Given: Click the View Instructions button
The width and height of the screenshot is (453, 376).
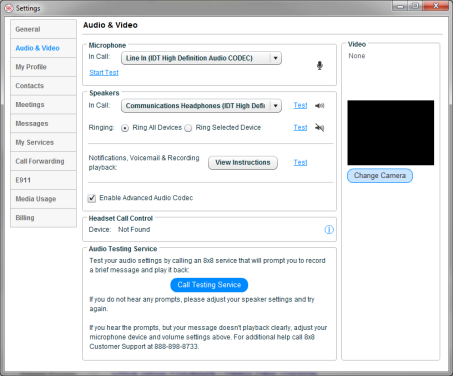Looking at the screenshot, I should pyautogui.click(x=243, y=163).
